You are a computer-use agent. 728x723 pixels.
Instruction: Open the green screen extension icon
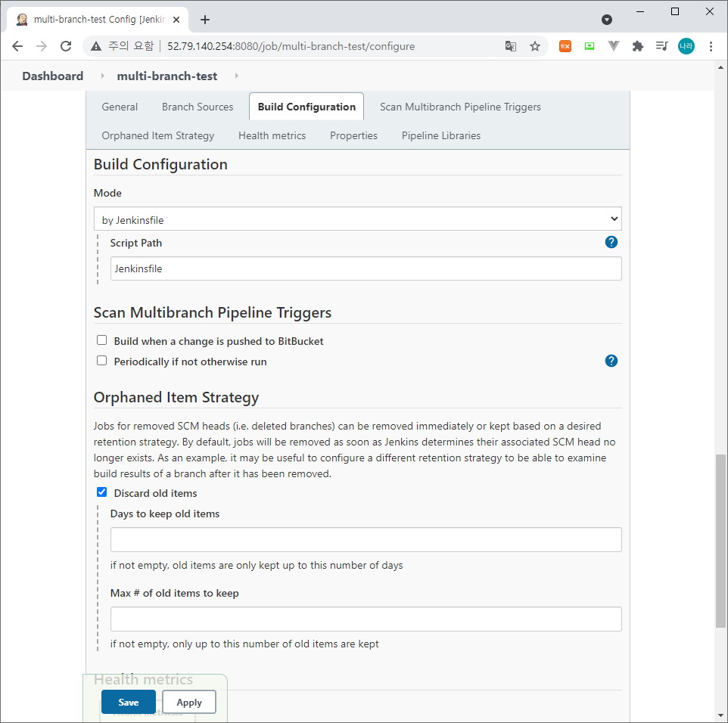tap(590, 46)
